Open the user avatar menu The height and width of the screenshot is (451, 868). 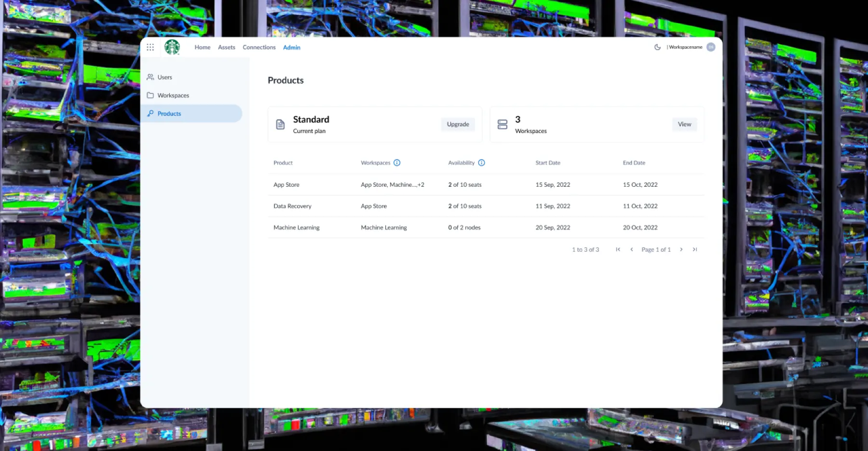711,47
